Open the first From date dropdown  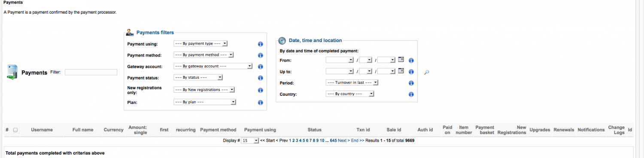340,60
